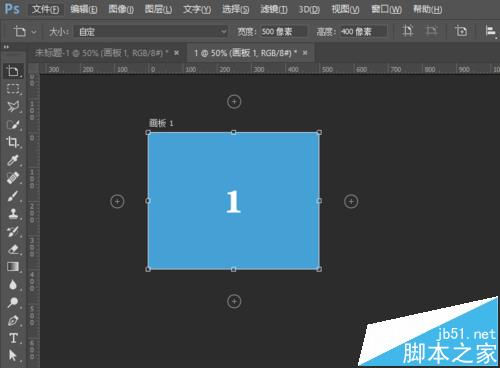
Task: Select the Quick Selection tool
Action: tap(13, 125)
